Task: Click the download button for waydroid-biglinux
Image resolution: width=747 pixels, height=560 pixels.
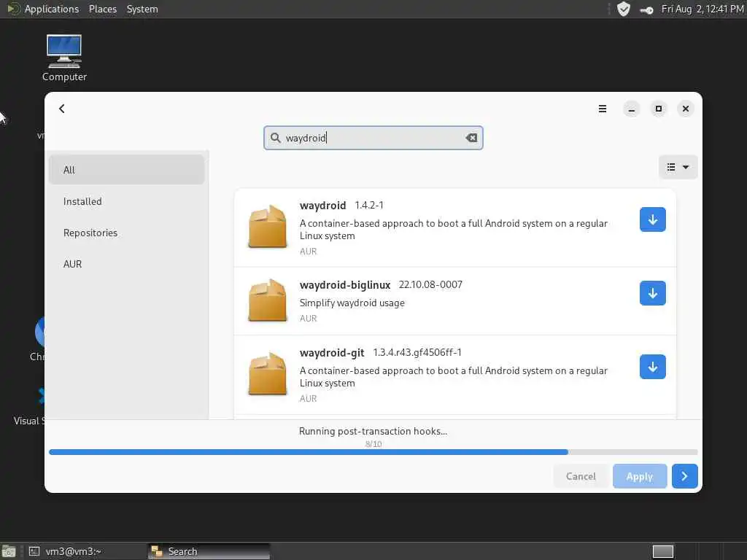Action: [653, 293]
